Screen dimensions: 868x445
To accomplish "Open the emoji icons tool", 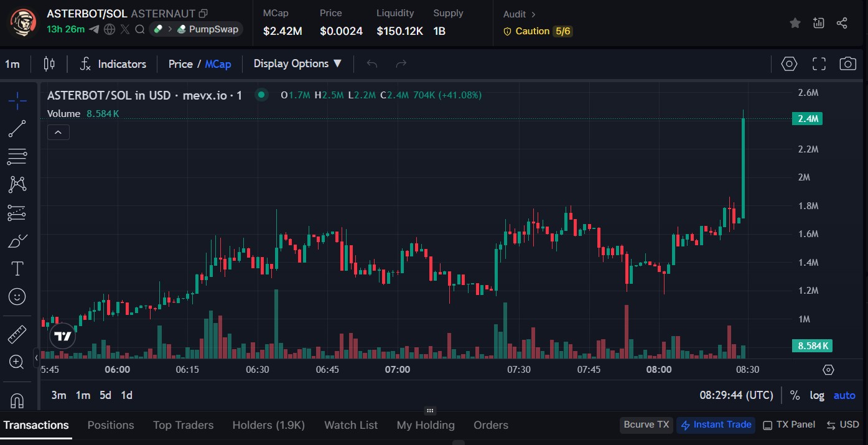I will coord(17,297).
